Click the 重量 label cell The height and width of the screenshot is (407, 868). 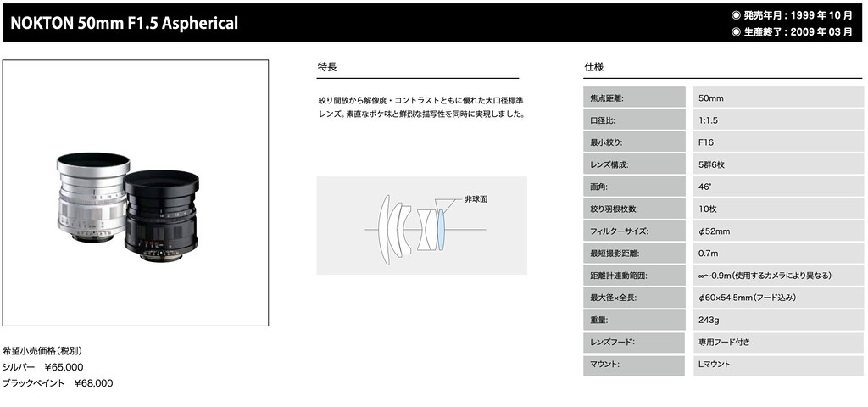634,320
